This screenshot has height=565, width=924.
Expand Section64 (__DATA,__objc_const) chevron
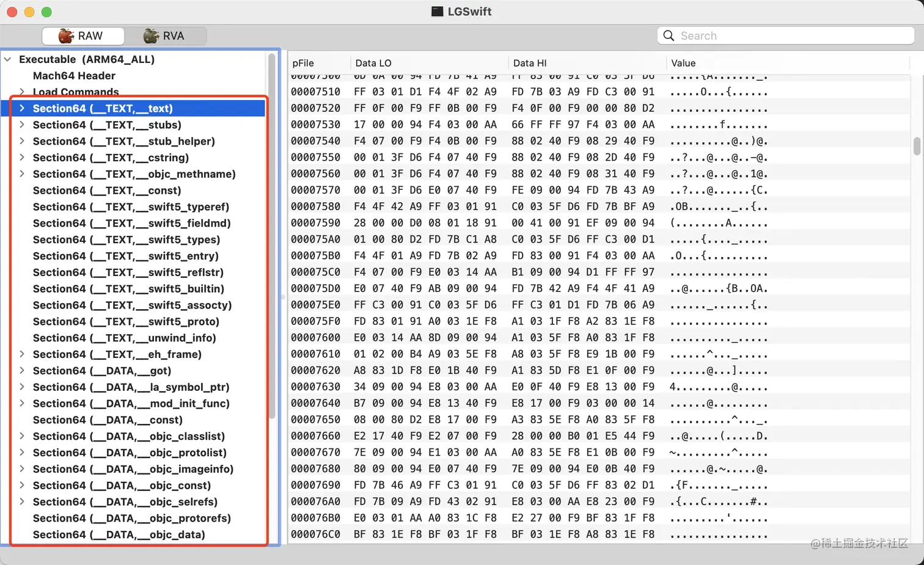point(22,486)
